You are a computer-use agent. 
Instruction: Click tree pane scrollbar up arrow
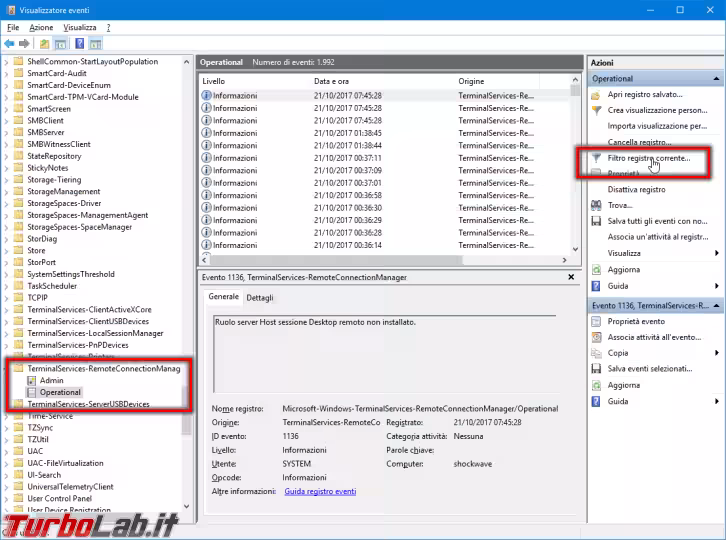pyautogui.click(x=186, y=62)
